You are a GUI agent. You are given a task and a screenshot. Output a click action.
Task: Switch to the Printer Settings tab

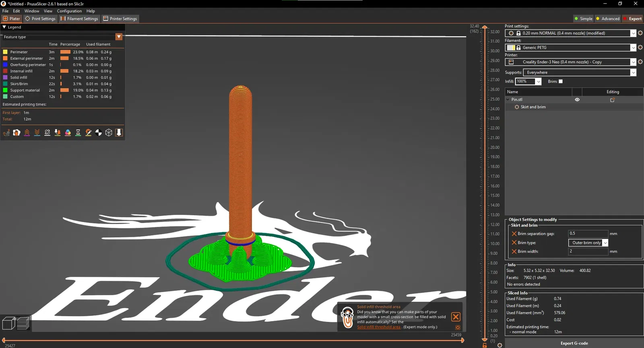[120, 19]
